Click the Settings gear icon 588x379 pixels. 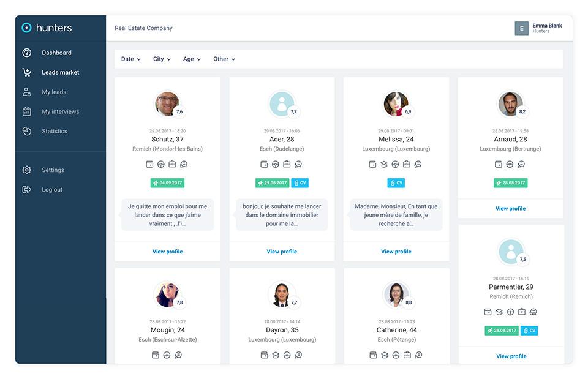(27, 170)
